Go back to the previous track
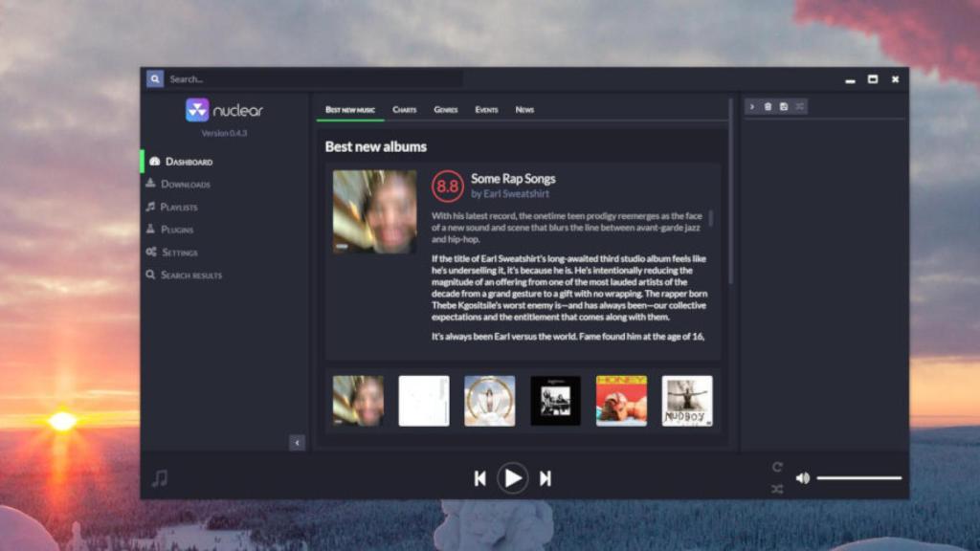 coord(480,478)
